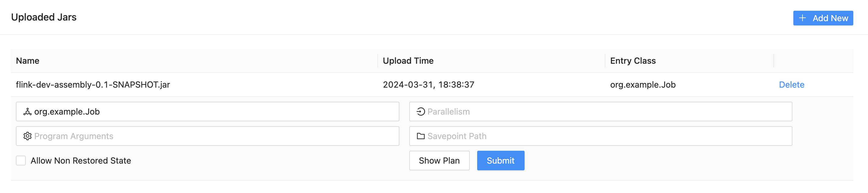Click the Entry Class column header
The image size is (868, 193).
pos(632,61)
